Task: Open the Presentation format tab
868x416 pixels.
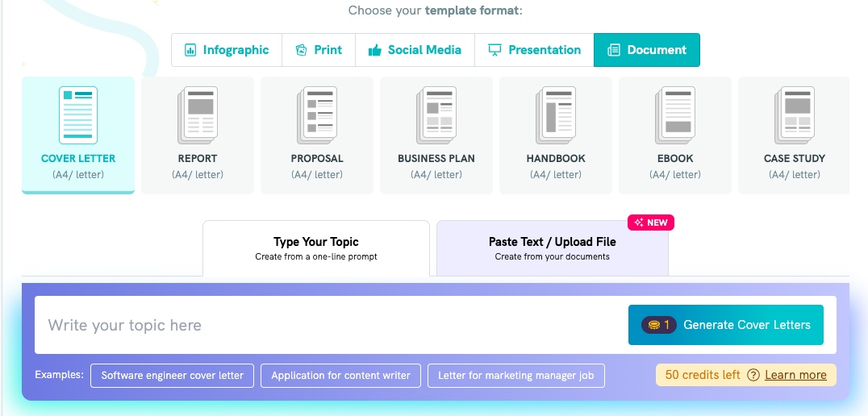Action: (534, 50)
